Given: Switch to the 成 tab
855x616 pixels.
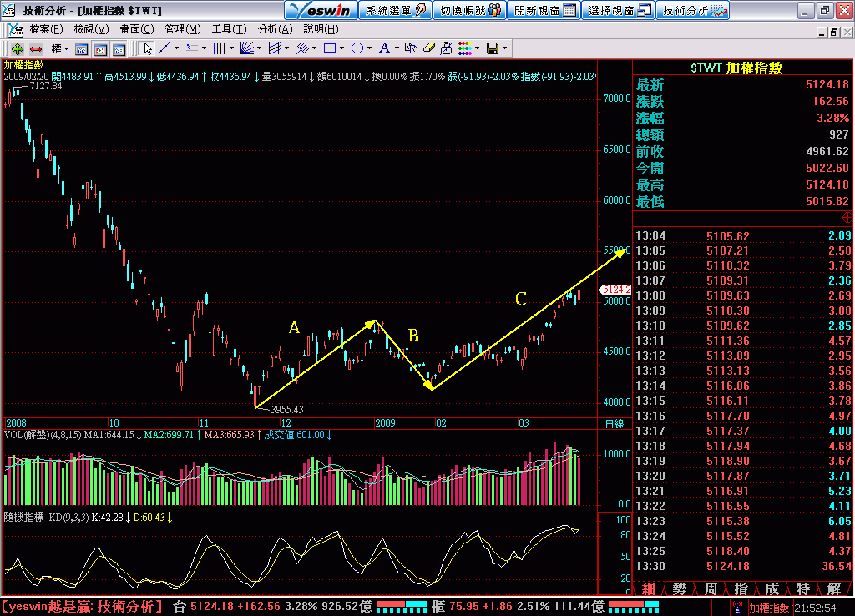Looking at the screenshot, I should coord(772,588).
